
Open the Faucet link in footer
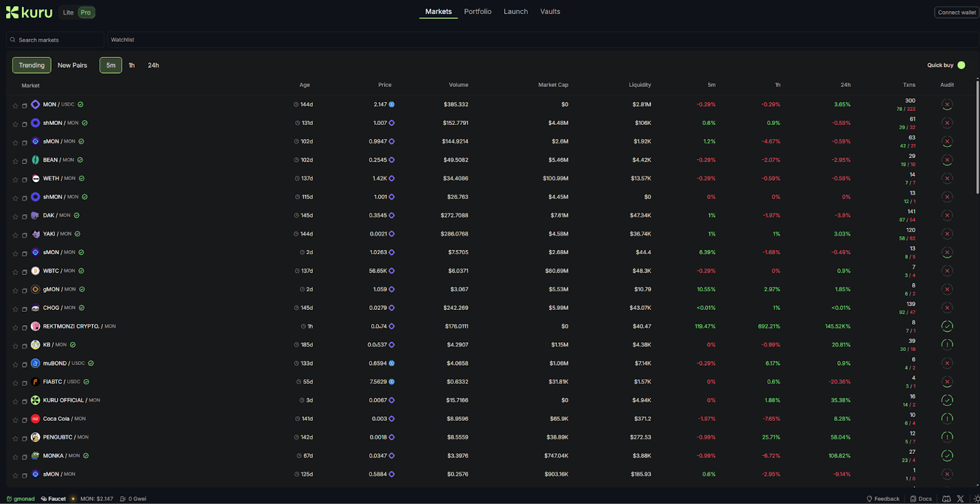[53, 498]
